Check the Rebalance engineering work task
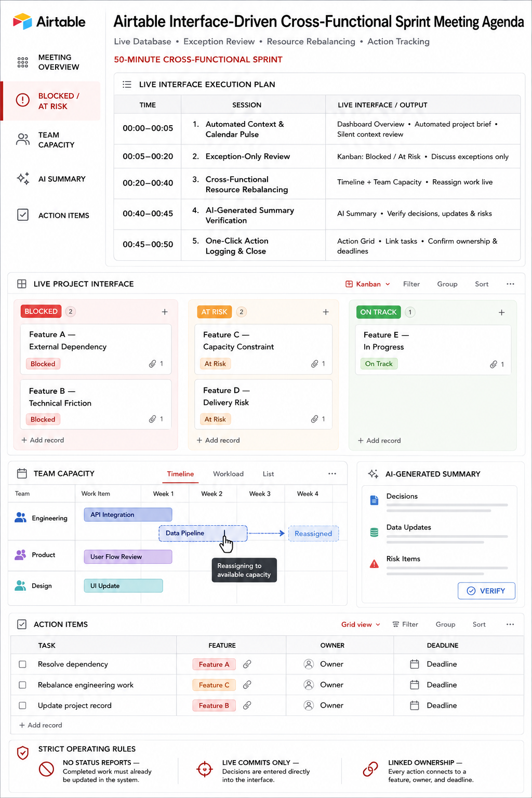Screen dimensions: 532x798 22,685
